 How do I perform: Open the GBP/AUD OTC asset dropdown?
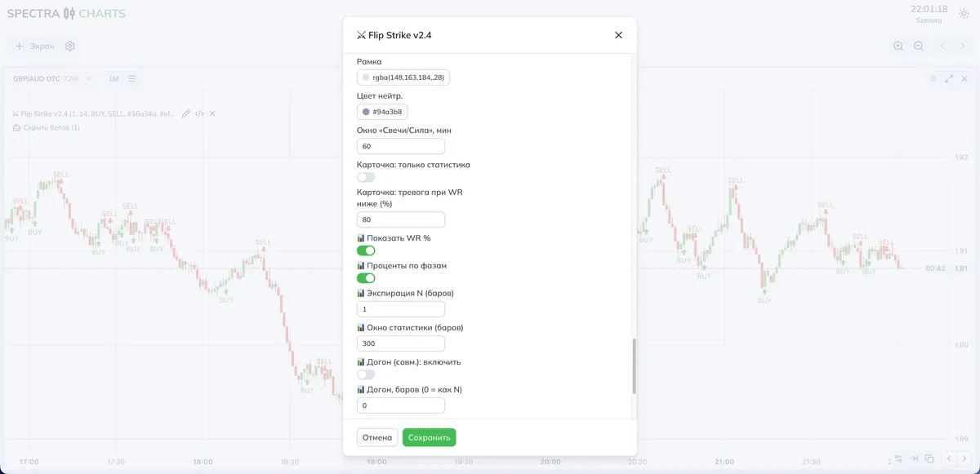pos(52,79)
